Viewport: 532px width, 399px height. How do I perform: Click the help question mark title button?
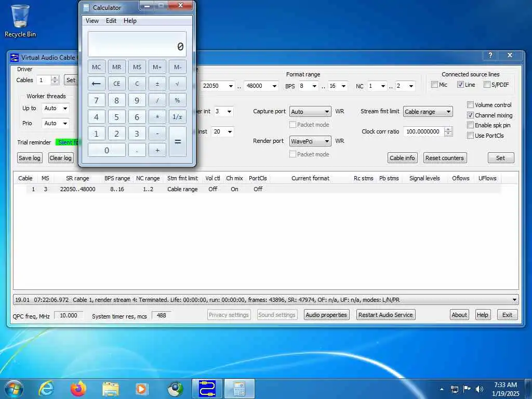click(490, 55)
